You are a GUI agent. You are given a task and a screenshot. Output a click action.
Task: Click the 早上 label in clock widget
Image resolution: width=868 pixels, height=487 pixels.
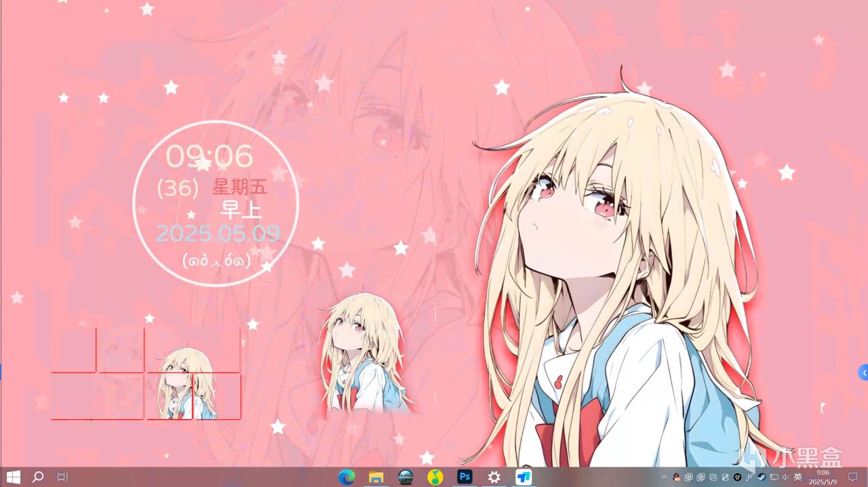coord(240,210)
